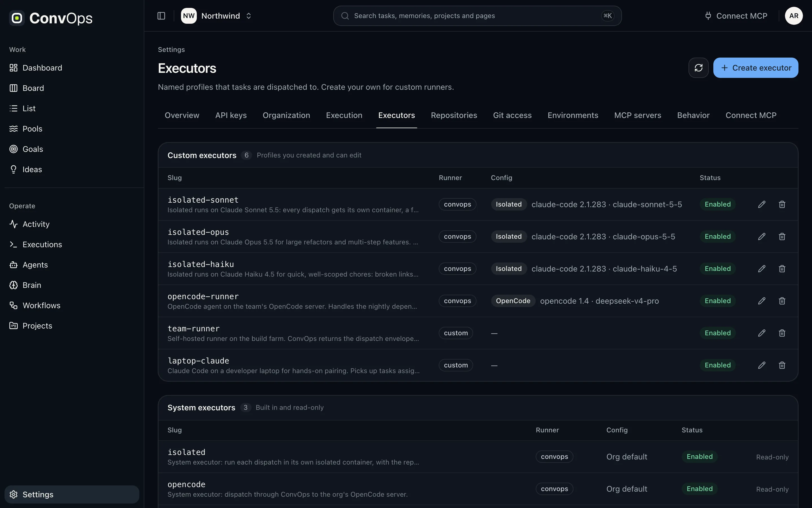Edit the opencode-runner executor
Image resolution: width=812 pixels, height=508 pixels.
click(762, 301)
